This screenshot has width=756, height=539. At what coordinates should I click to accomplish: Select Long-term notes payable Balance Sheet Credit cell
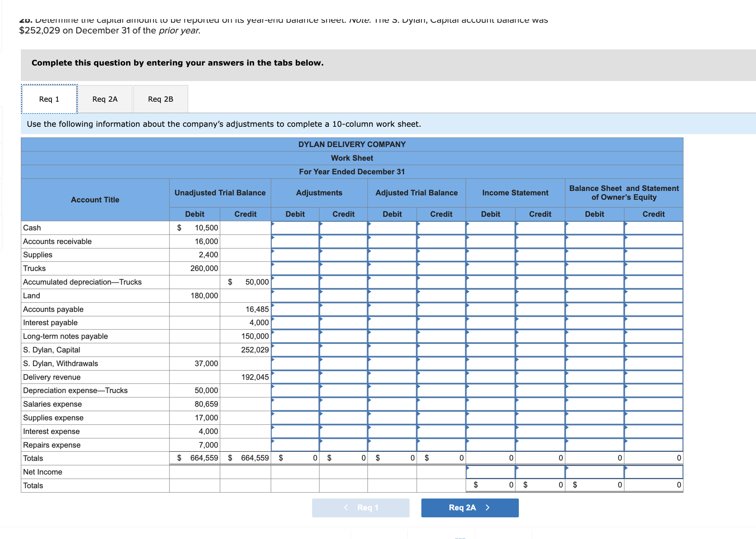(x=653, y=336)
